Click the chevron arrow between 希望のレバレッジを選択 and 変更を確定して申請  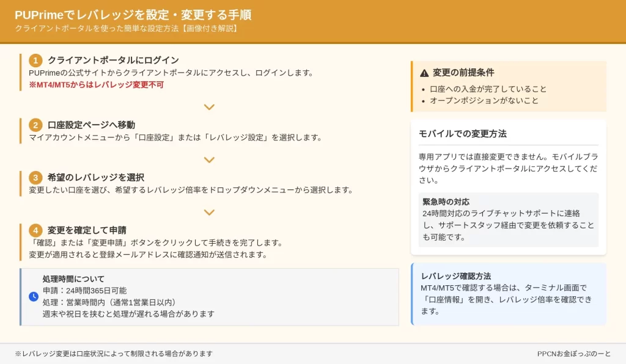pos(209,213)
